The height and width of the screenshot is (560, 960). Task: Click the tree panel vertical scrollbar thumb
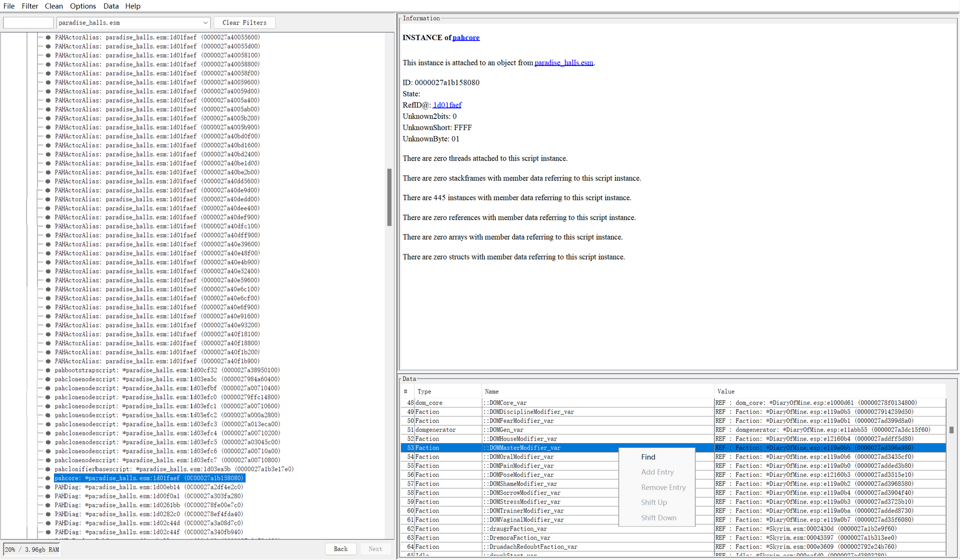(389, 197)
